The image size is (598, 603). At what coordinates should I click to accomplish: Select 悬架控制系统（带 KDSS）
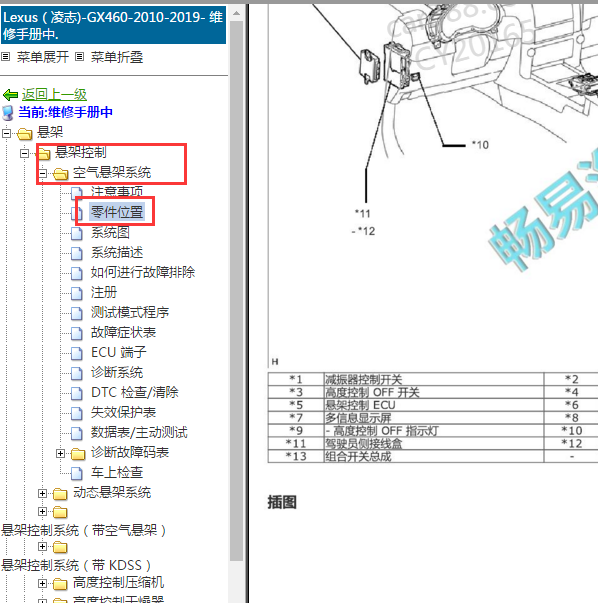pyautogui.click(x=76, y=565)
